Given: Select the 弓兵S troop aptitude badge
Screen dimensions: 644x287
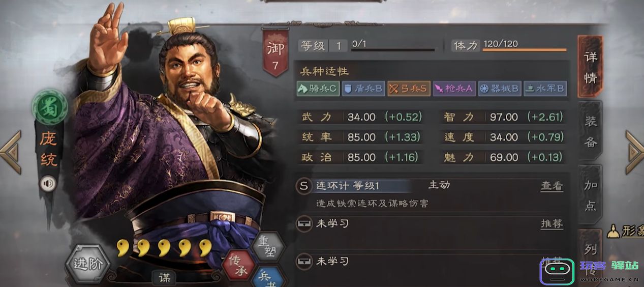Looking at the screenshot, I should pos(408,88).
